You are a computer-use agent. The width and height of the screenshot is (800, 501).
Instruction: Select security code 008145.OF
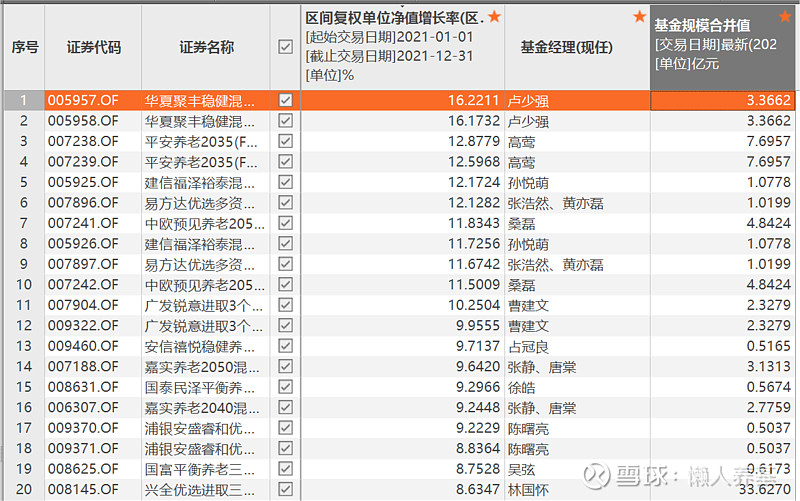[83, 489]
